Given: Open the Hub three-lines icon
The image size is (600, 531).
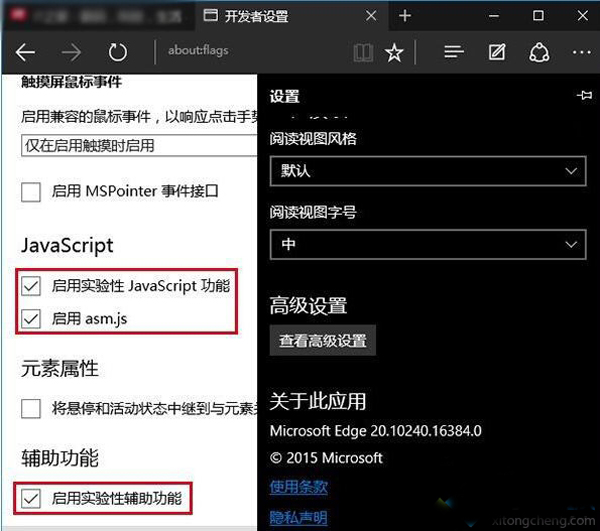Looking at the screenshot, I should [454, 52].
